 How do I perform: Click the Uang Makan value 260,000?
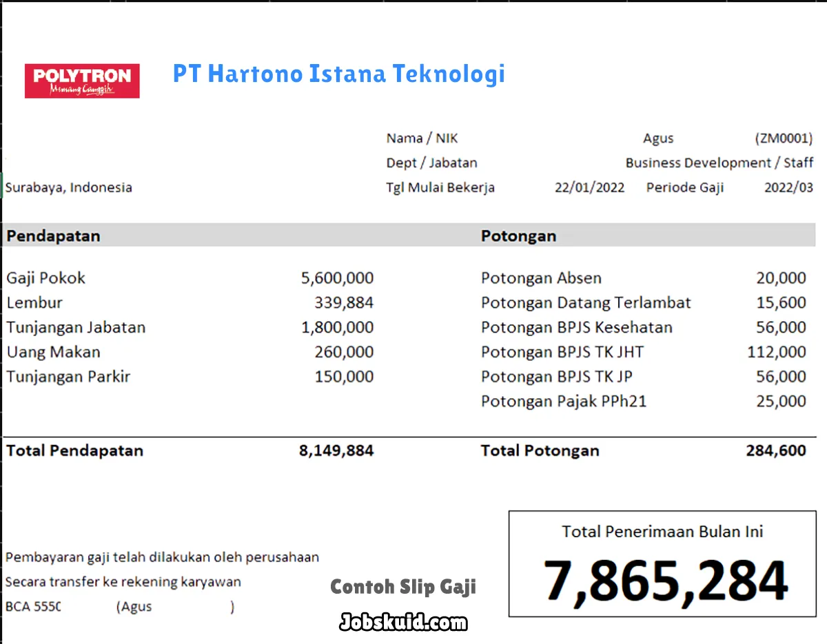(344, 353)
